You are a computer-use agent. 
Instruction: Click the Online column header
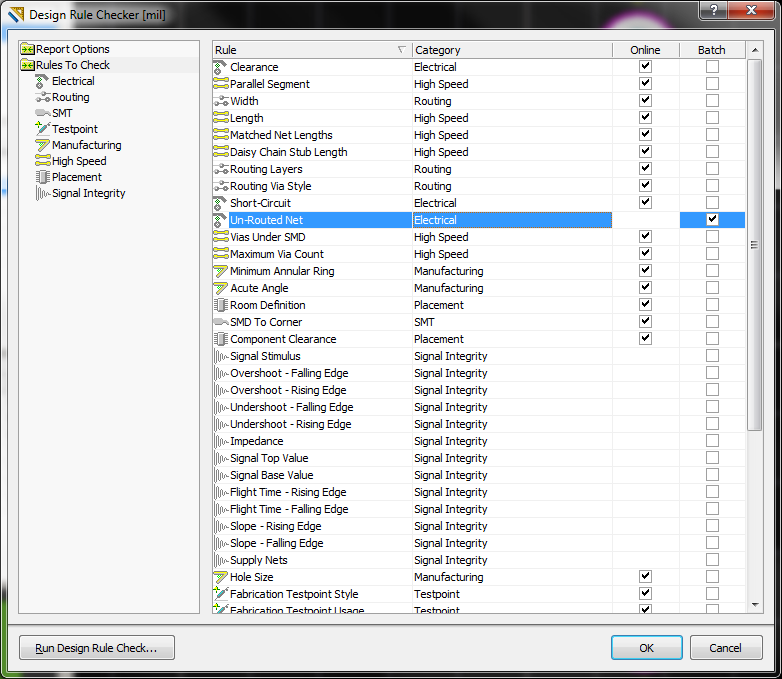pos(645,50)
